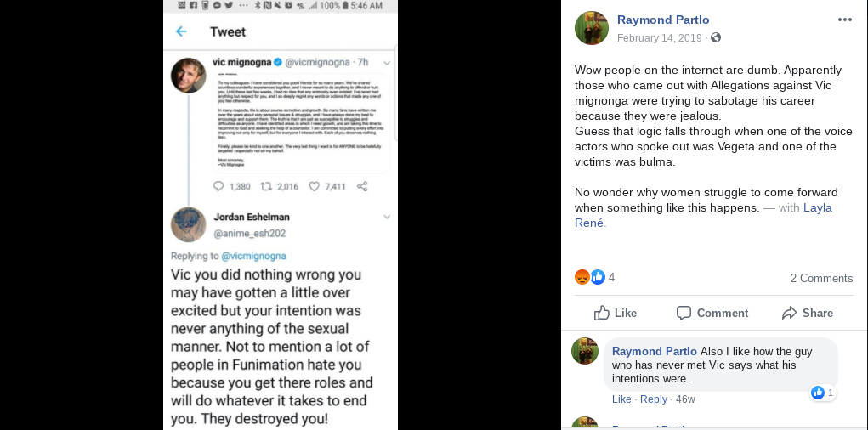Screen dimensions: 868x430
Task: Click the @vicmignogna mention in Replying to
Action: (x=253, y=257)
